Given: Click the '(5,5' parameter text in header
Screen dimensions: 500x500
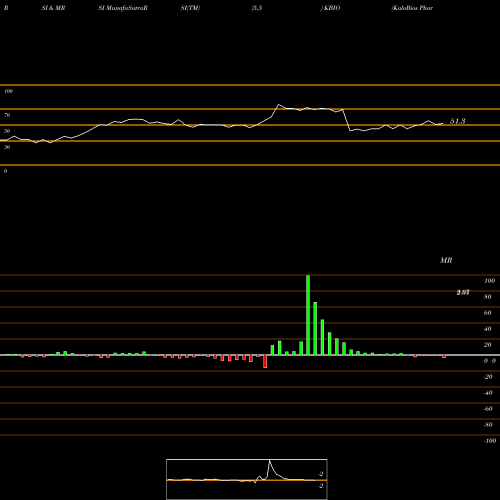Looking at the screenshot, I should pyautogui.click(x=257, y=8).
